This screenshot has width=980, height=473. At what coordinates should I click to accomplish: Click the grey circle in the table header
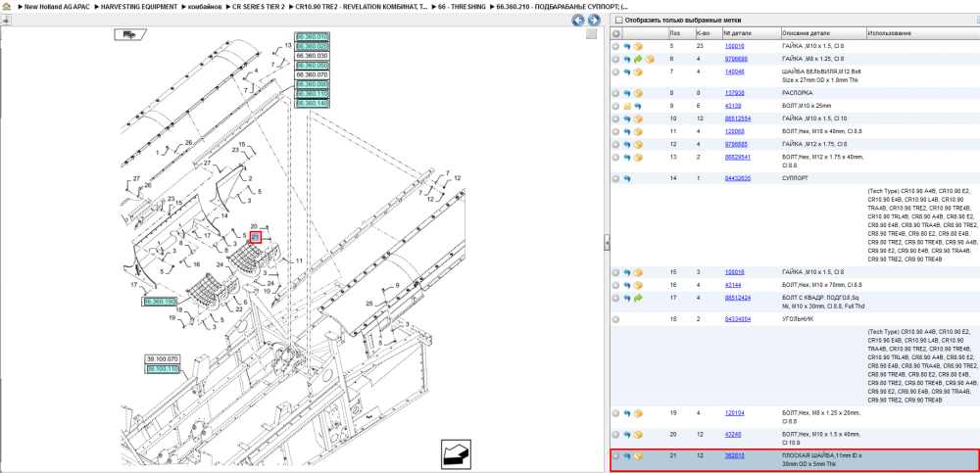615,33
